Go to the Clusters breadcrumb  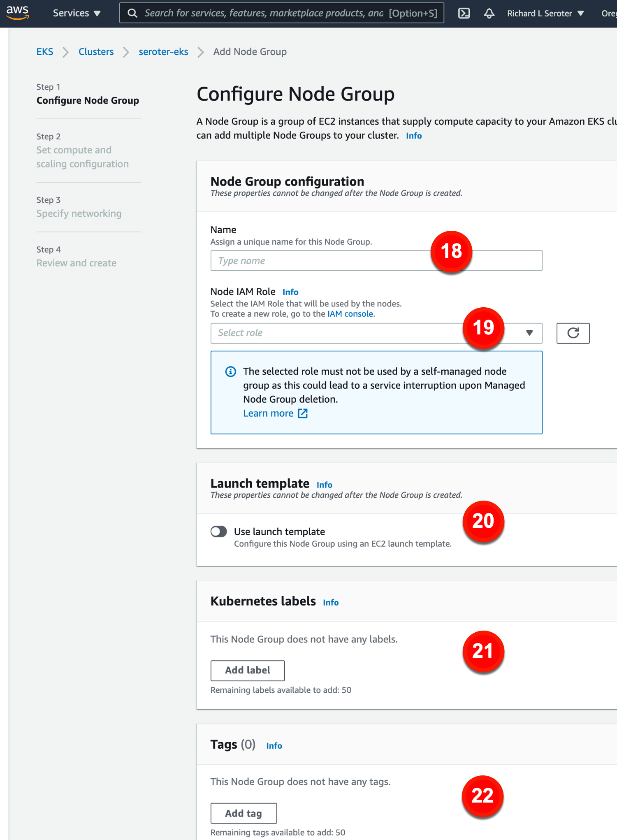[x=96, y=52]
